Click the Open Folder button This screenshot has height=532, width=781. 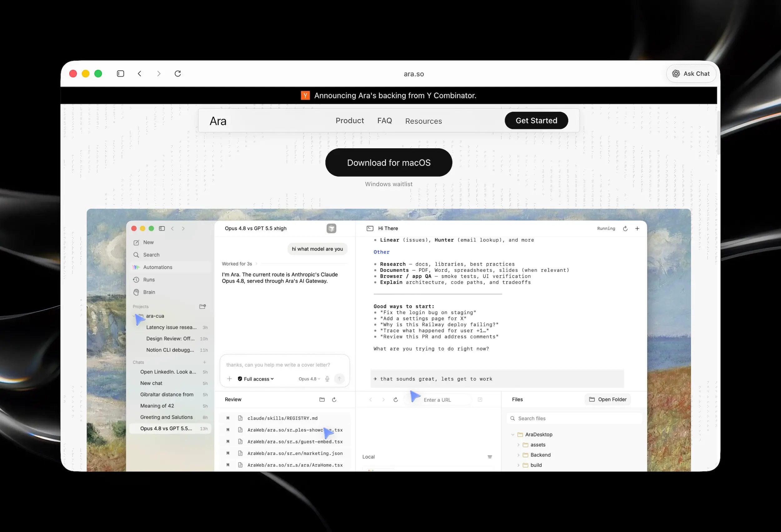click(x=608, y=399)
